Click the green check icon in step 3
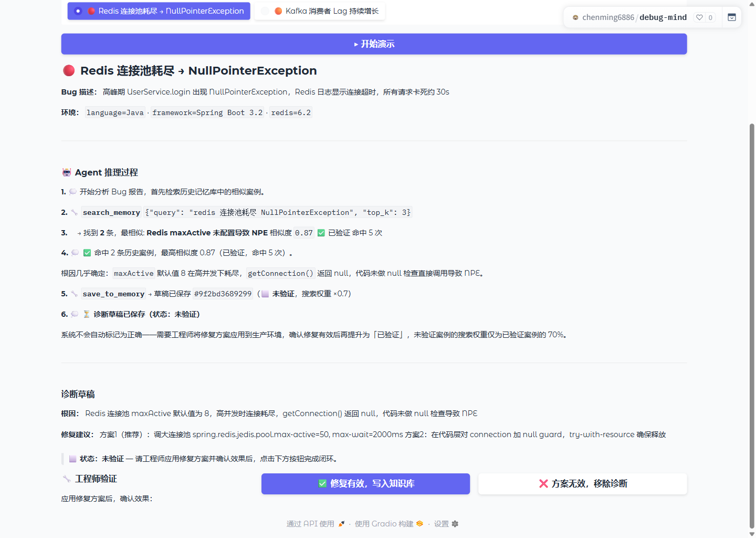The image size is (756, 538). (x=321, y=233)
